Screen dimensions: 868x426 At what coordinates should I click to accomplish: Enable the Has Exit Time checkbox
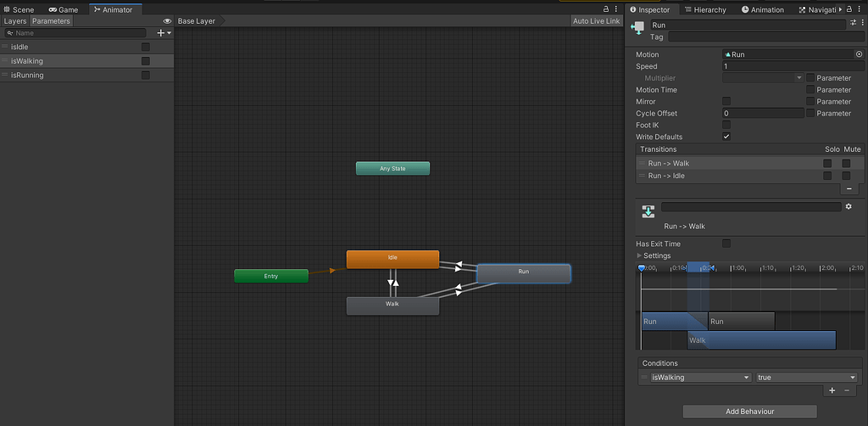726,244
